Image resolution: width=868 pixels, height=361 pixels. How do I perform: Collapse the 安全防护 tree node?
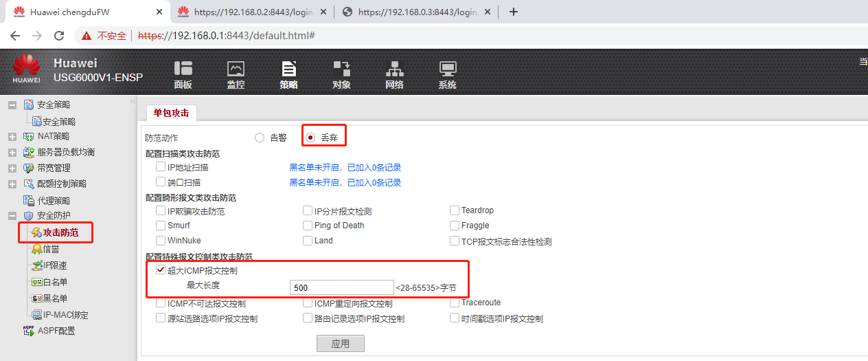click(12, 216)
